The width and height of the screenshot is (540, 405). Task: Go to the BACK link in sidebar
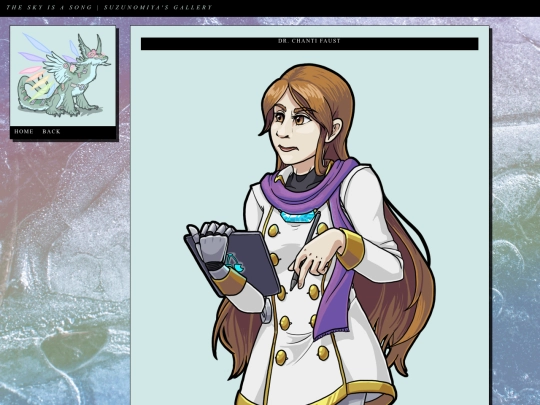point(51,132)
